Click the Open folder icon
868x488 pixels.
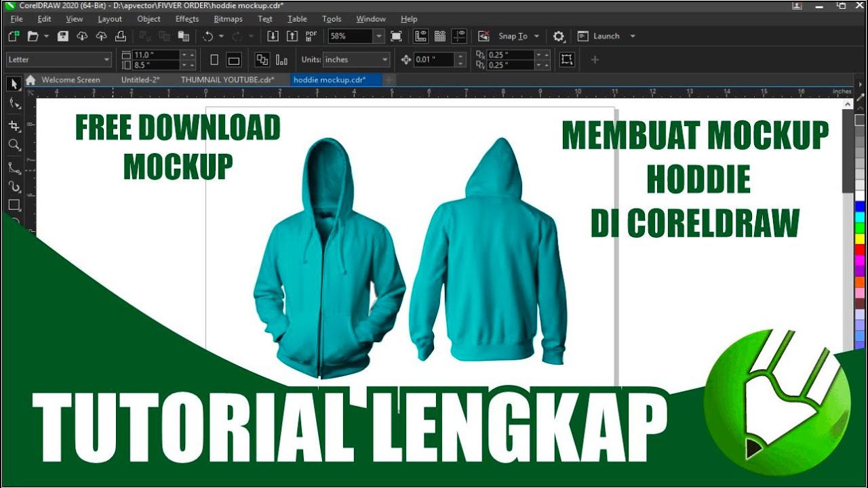(x=33, y=36)
